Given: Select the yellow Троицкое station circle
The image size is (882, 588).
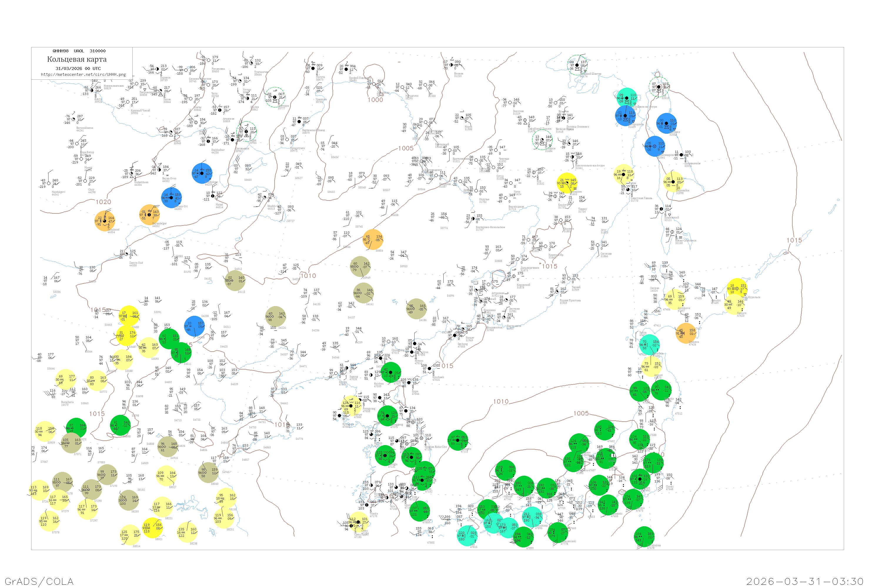Looking at the screenshot, I should coord(567,183).
